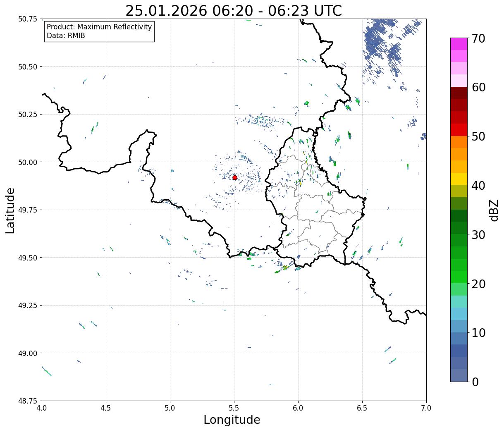The height and width of the screenshot is (430, 504).
Task: Click the colorbar tick label 20
Action: point(478,284)
